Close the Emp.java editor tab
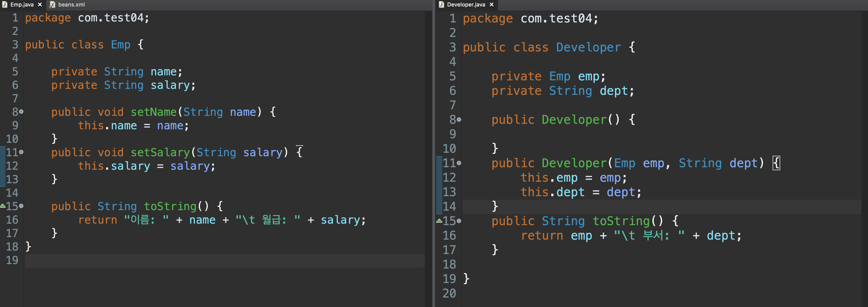 tap(40, 4)
